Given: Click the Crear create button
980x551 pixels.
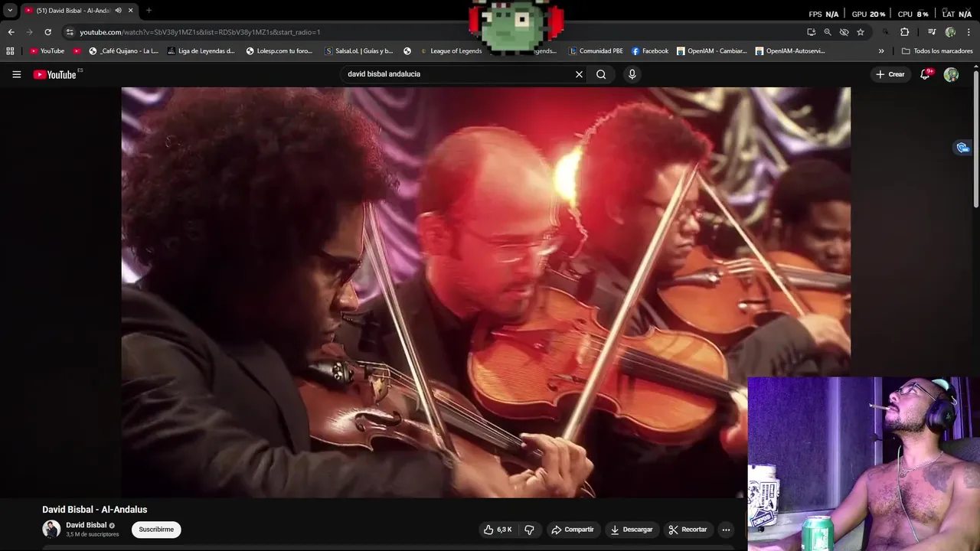Looking at the screenshot, I should [890, 74].
